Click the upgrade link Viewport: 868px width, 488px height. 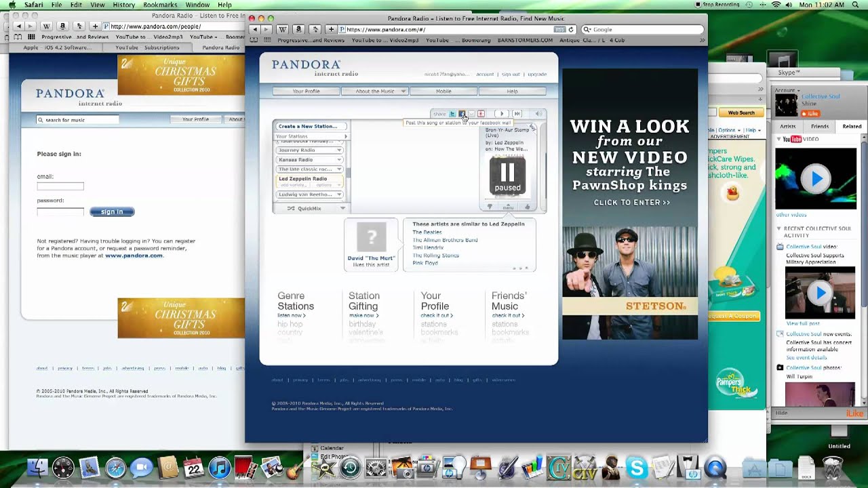coord(537,75)
